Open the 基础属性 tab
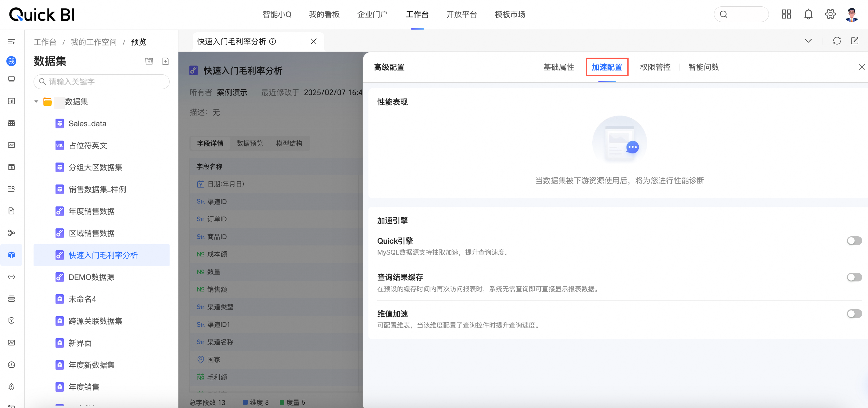Viewport: 868px width, 408px height. pos(558,67)
